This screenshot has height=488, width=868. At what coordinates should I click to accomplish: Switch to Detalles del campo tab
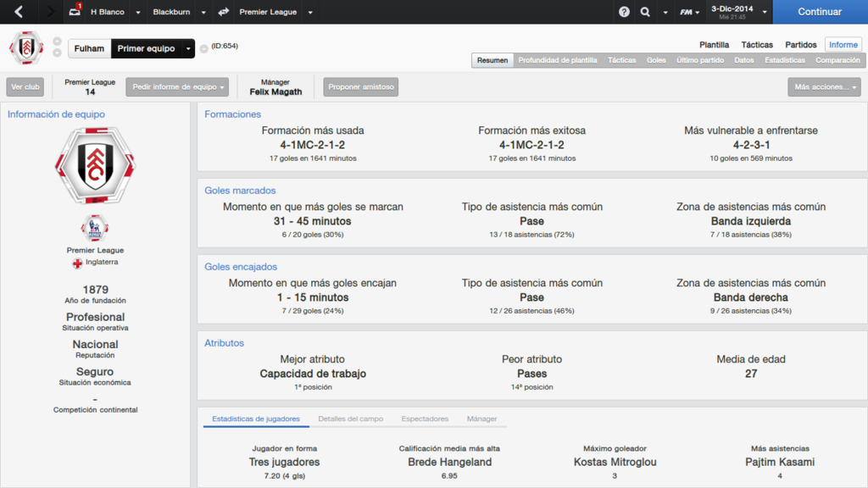pyautogui.click(x=350, y=419)
